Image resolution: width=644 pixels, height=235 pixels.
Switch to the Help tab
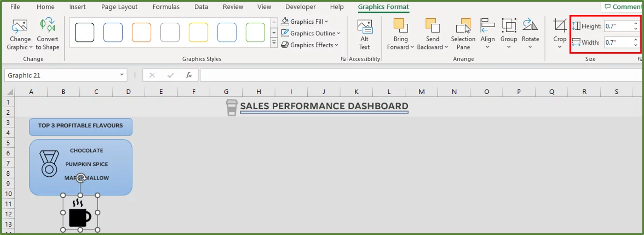[337, 7]
